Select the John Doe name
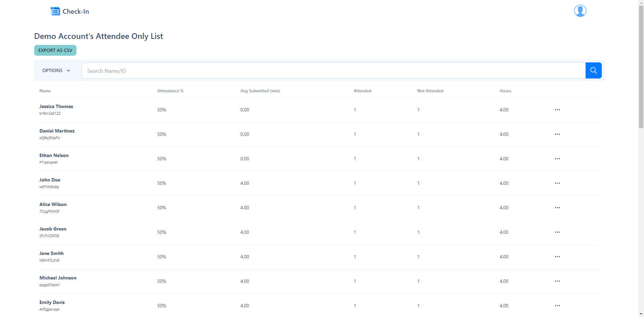 (50, 180)
